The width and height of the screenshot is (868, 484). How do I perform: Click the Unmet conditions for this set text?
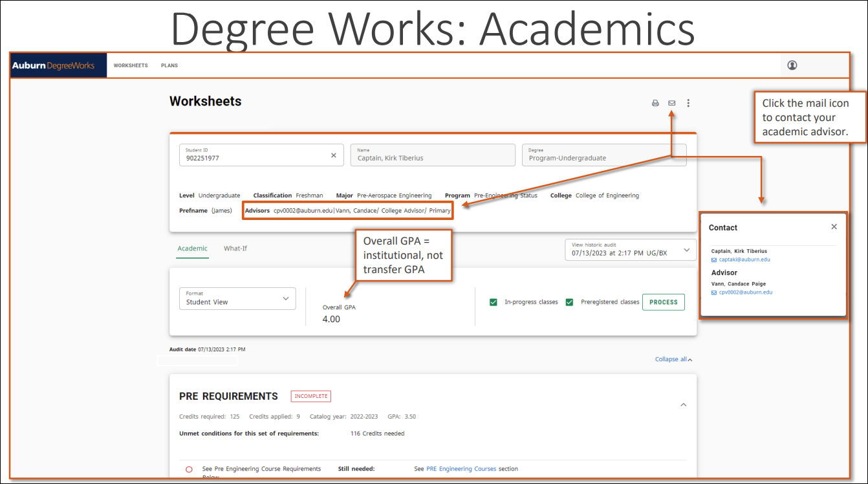tap(249, 434)
